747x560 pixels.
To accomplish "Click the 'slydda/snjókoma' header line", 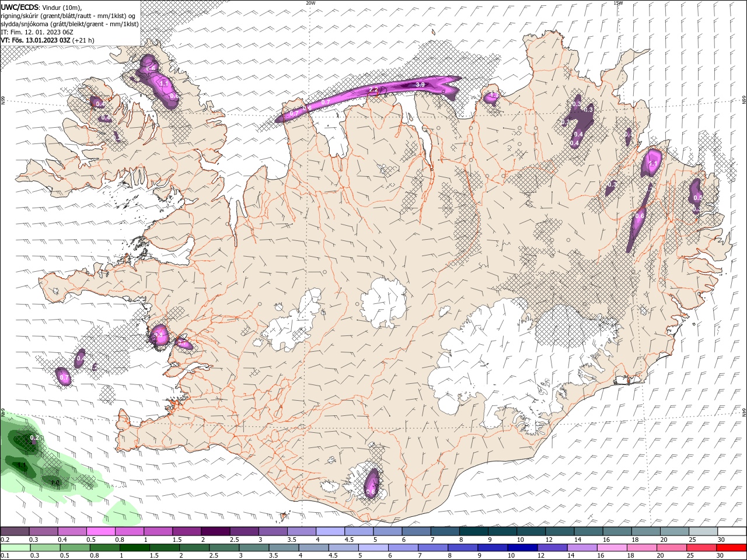I will click(x=69, y=24).
